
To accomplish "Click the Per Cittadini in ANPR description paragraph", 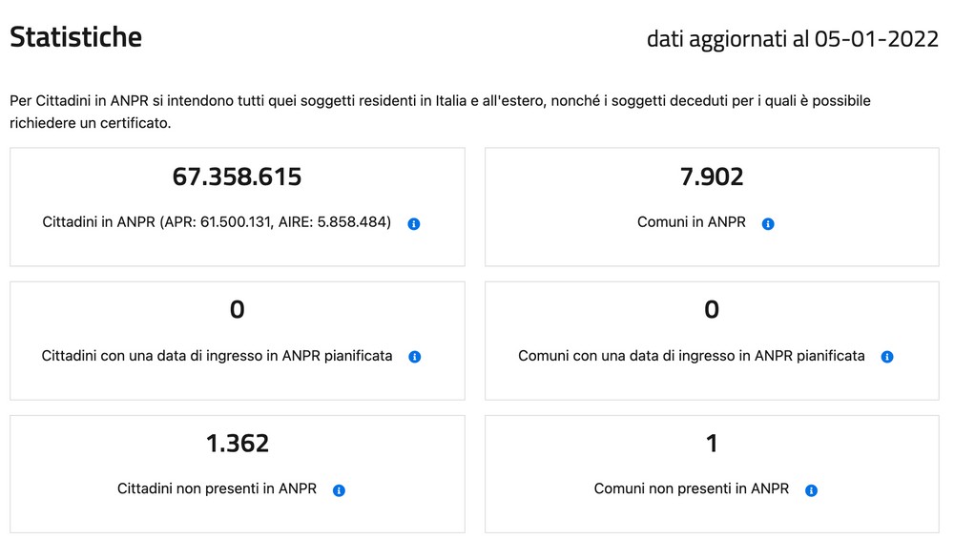I will pos(440,112).
